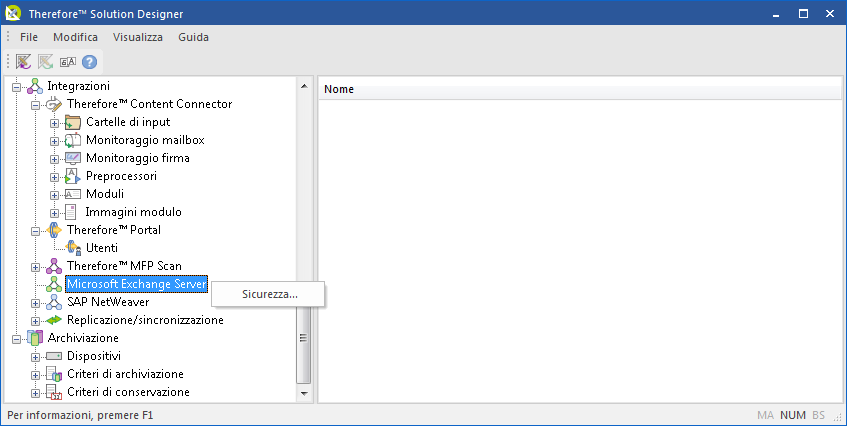Expand the Moduli node
Viewport: 848px width, 427px height.
click(x=55, y=194)
